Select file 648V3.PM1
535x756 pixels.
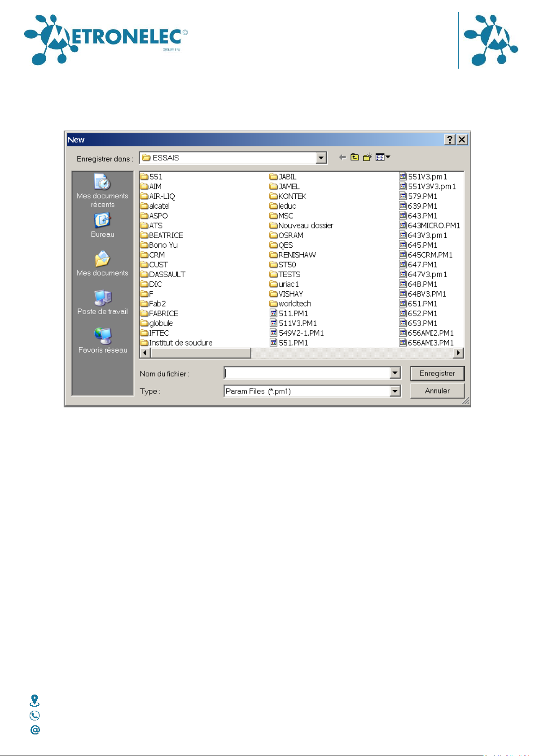tap(423, 294)
